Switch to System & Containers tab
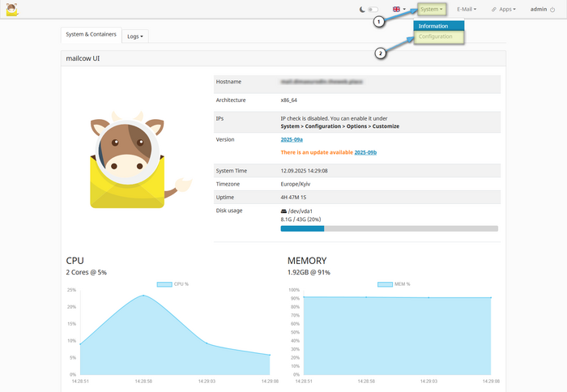 click(x=91, y=35)
